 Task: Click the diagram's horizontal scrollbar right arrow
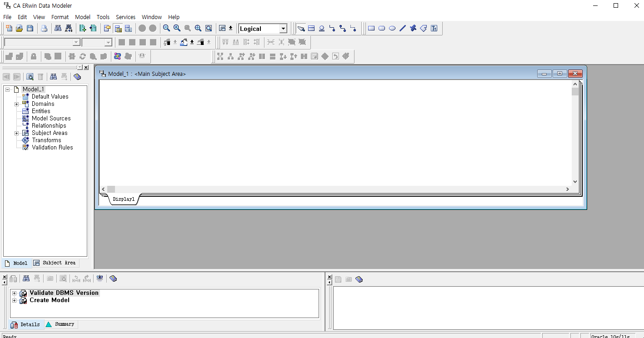(567, 189)
